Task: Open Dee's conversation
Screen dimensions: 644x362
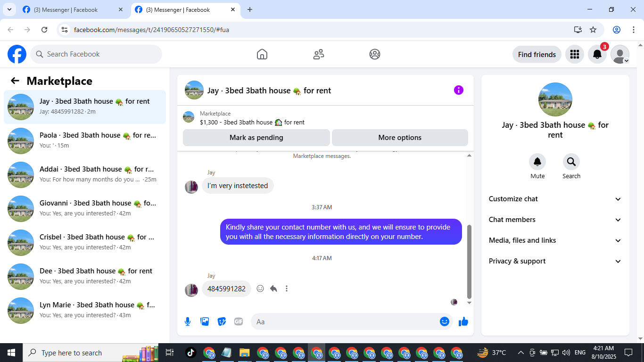Action: 85,277
